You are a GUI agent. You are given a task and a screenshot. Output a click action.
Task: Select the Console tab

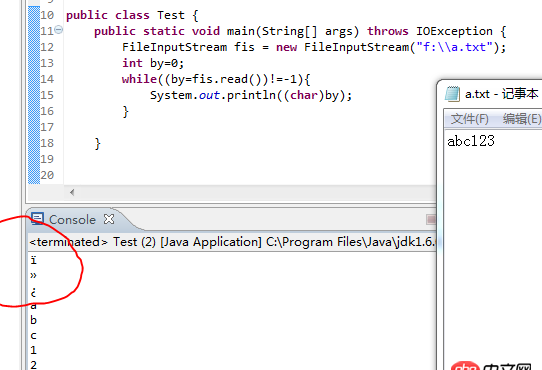pyautogui.click(x=72, y=220)
